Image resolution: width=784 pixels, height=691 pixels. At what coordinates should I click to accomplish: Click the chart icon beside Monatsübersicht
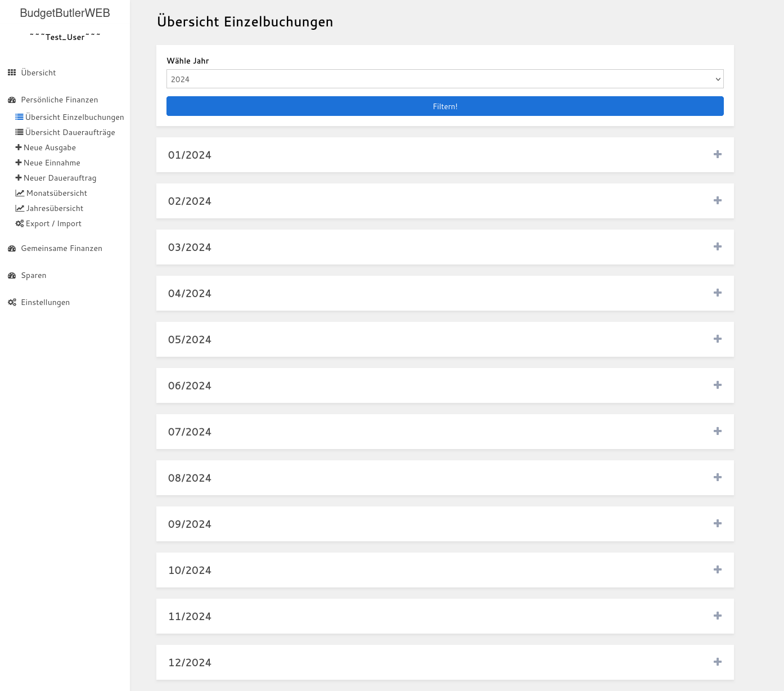pyautogui.click(x=20, y=193)
